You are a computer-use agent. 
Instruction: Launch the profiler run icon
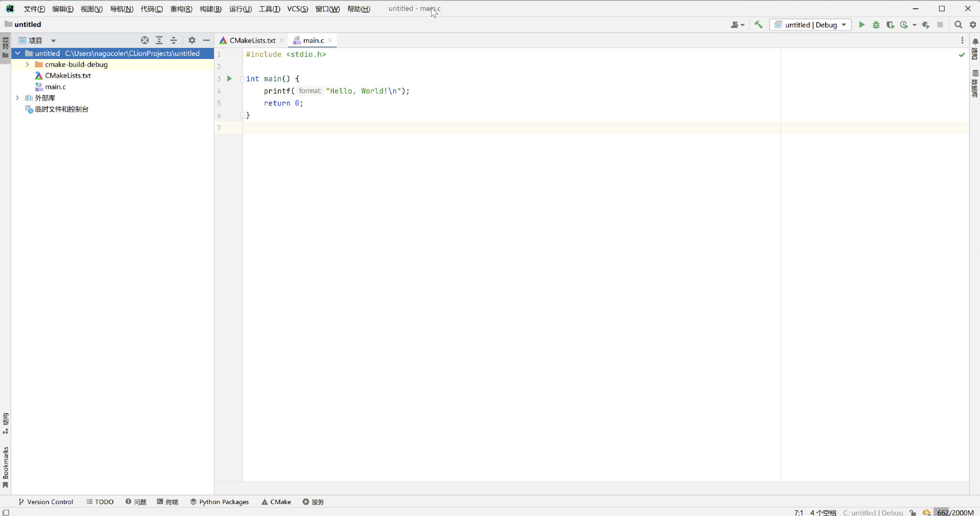coord(904,24)
